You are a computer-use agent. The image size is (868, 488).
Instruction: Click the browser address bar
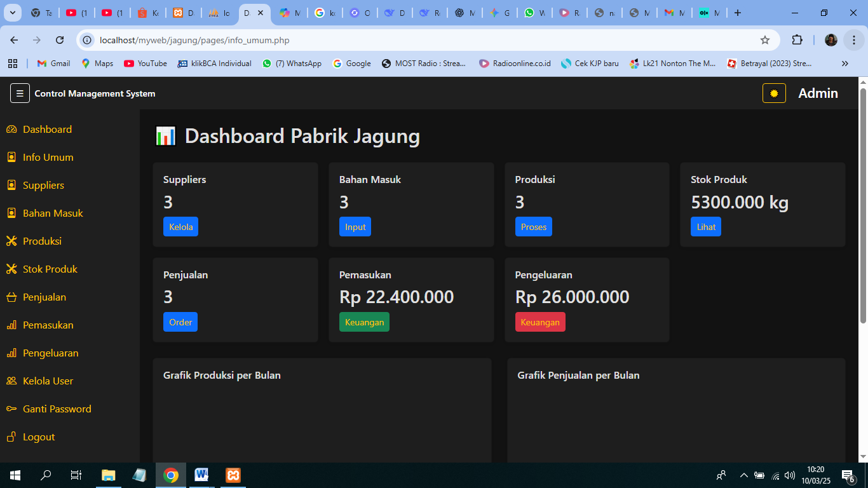click(x=419, y=40)
